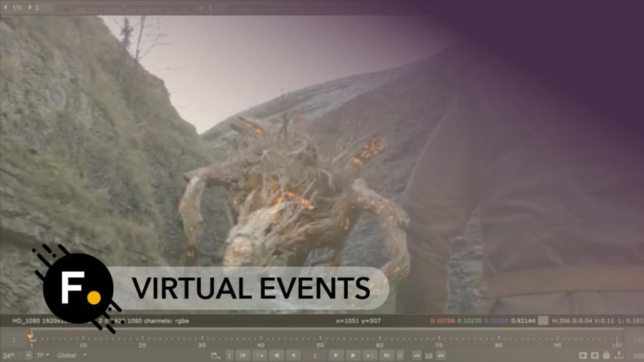Step back one frame
Screen dimensions: 644x362
[277, 356]
